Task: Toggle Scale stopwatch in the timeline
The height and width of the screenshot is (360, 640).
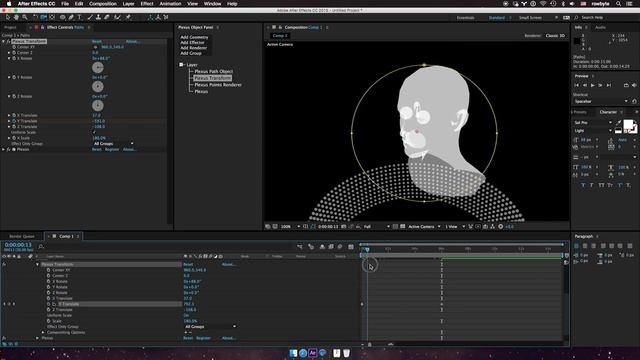Action: pos(49,321)
